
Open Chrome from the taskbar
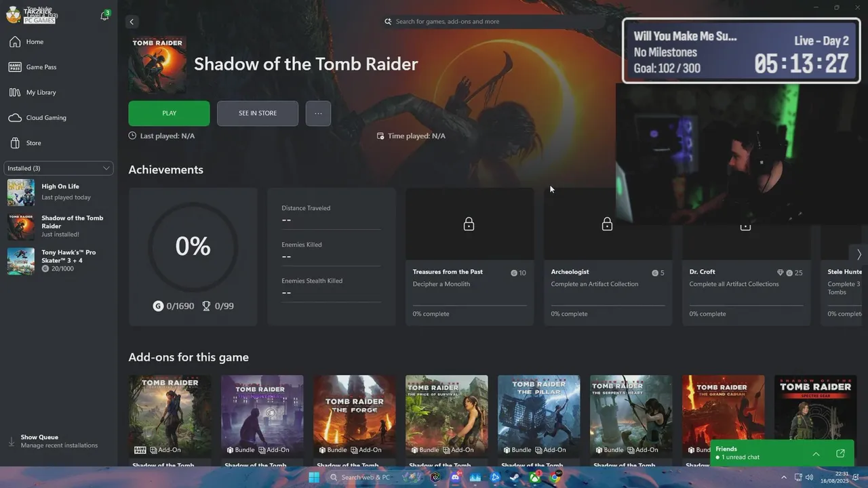(x=555, y=477)
